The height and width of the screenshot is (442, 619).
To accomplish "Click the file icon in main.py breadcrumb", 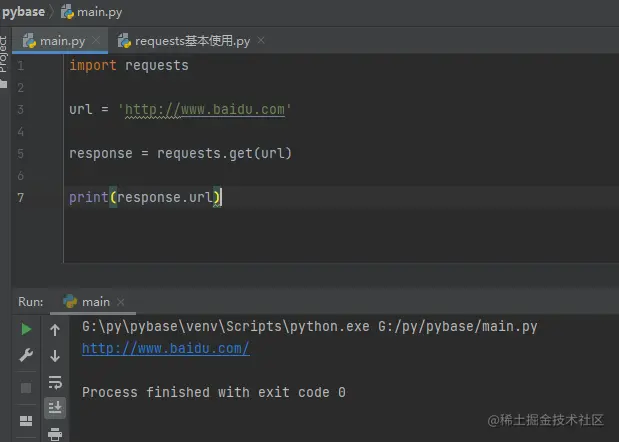I will 67,12.
